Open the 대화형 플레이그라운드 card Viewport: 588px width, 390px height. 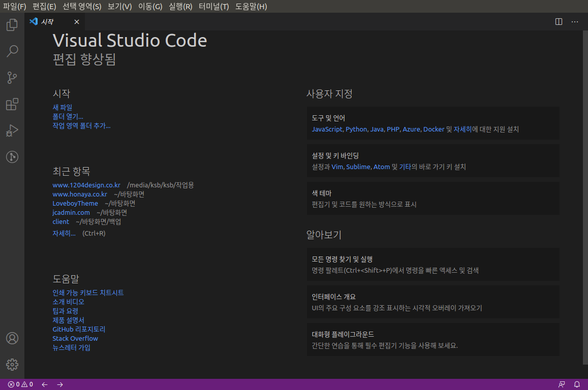(x=433, y=339)
